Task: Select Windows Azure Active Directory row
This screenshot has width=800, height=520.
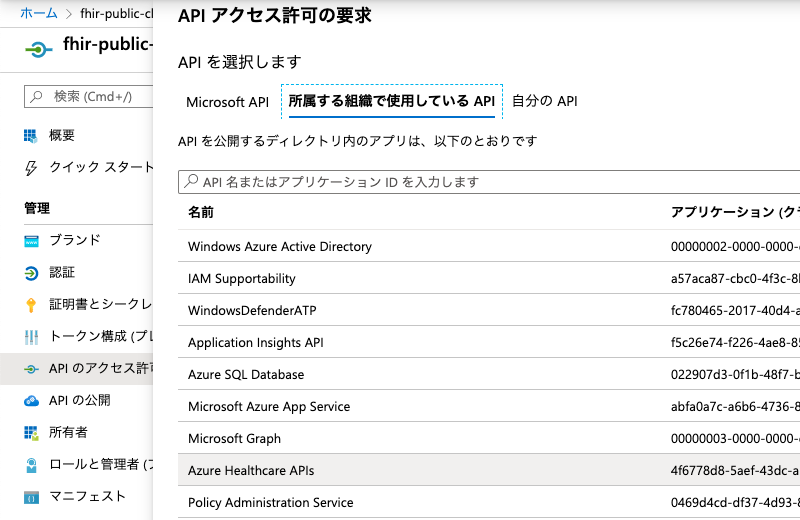Action: click(489, 246)
